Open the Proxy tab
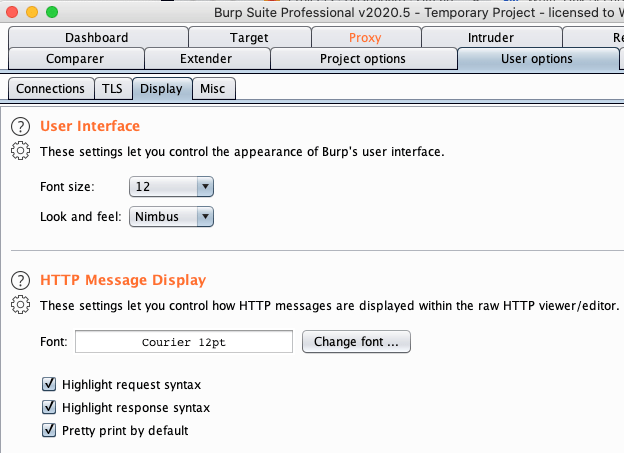This screenshot has height=453, width=624. (364, 38)
